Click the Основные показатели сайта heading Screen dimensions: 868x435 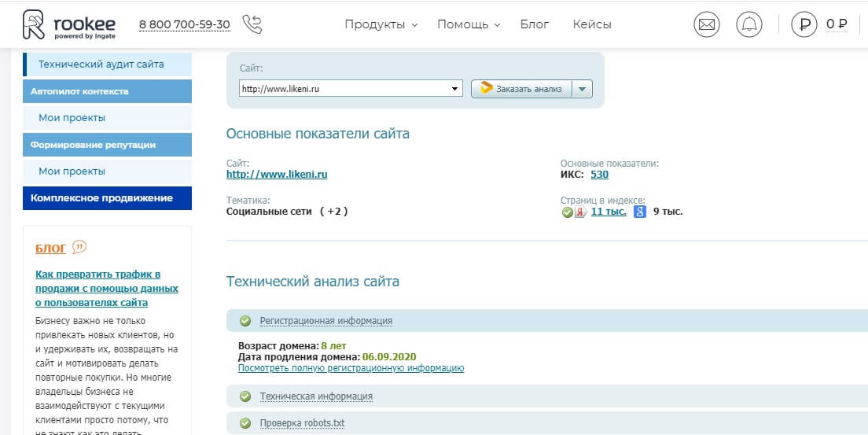click(318, 134)
